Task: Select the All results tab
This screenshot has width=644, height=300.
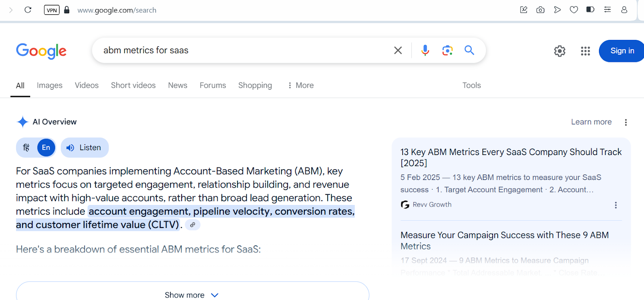Action: point(20,86)
